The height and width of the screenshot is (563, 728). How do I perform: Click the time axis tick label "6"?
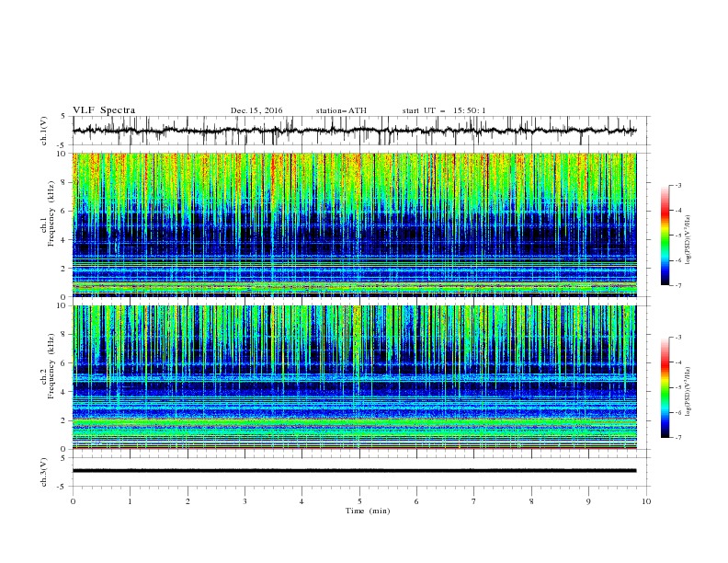point(416,501)
